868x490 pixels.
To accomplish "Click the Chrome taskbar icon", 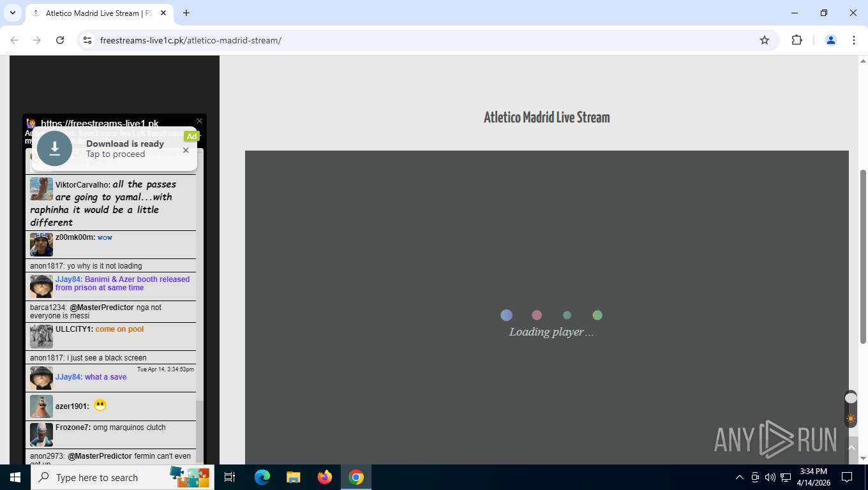I will (356, 477).
